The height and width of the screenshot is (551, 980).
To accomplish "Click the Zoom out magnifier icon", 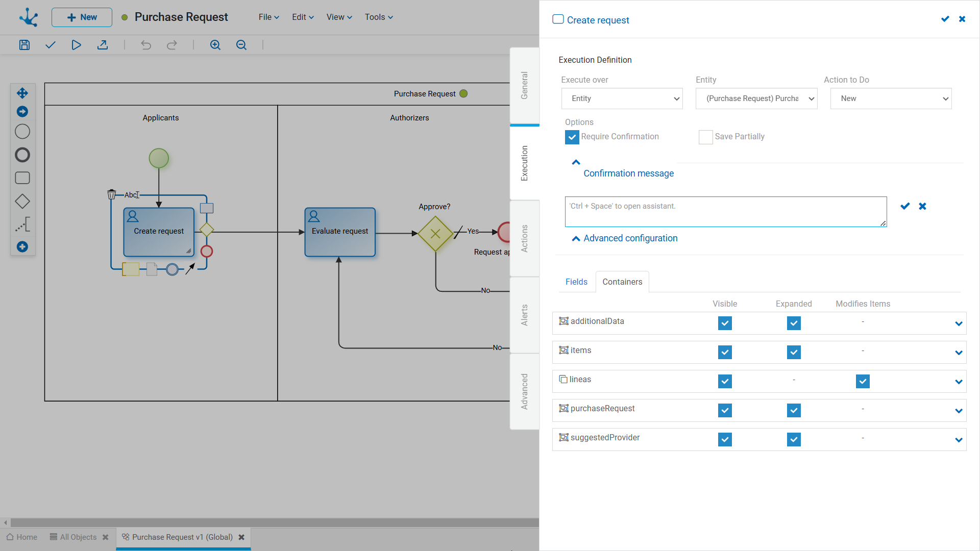I will [x=241, y=45].
